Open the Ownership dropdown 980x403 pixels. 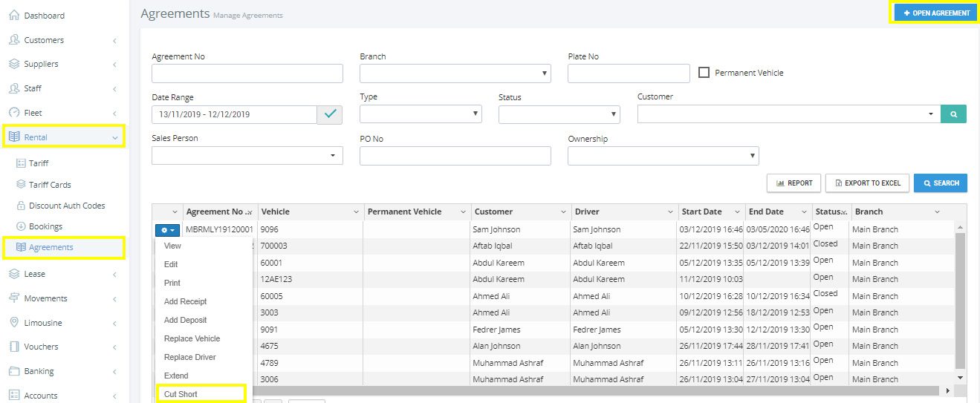tap(663, 156)
